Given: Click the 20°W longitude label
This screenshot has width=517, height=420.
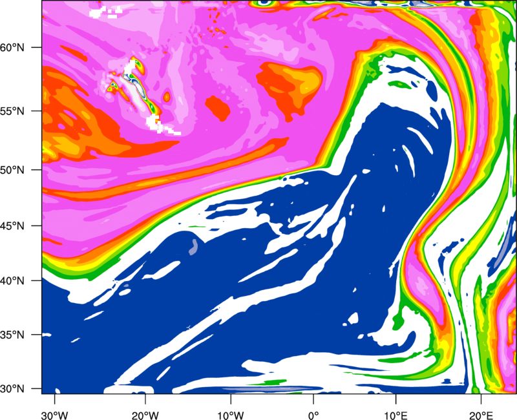Looking at the screenshot, I should pos(145,415).
